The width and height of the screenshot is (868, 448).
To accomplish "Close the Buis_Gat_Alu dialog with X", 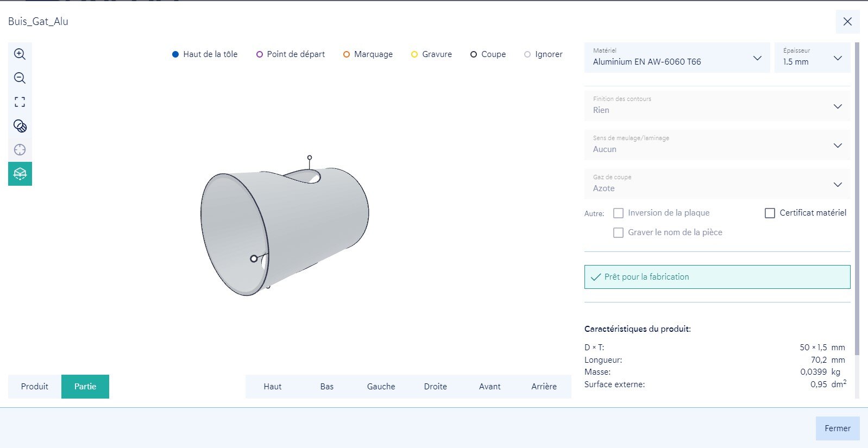I will [847, 22].
